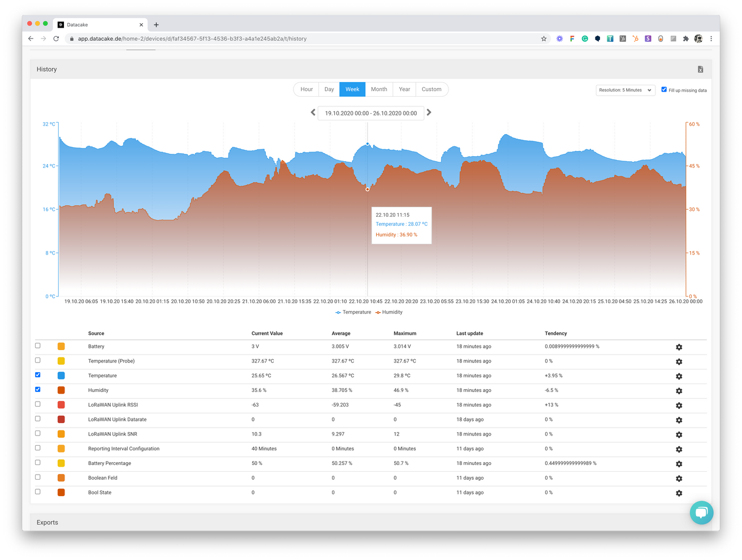Navigate to previous week with left chevron

[x=313, y=113]
